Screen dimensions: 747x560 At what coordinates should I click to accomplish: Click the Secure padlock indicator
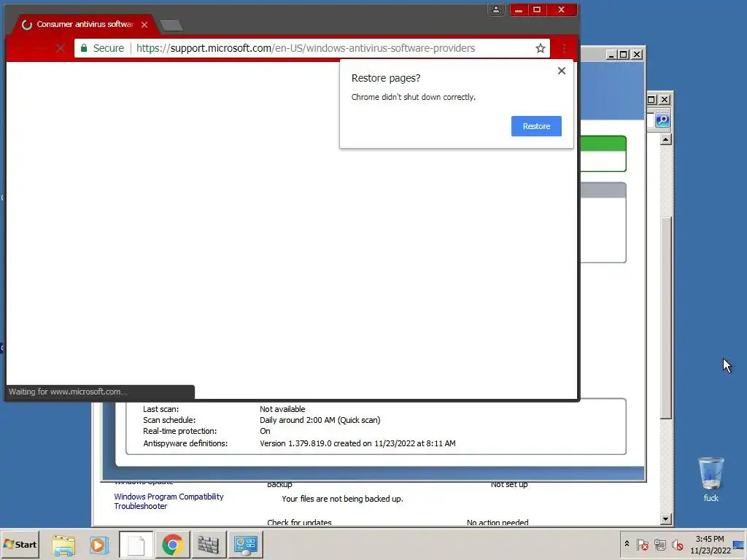102,48
